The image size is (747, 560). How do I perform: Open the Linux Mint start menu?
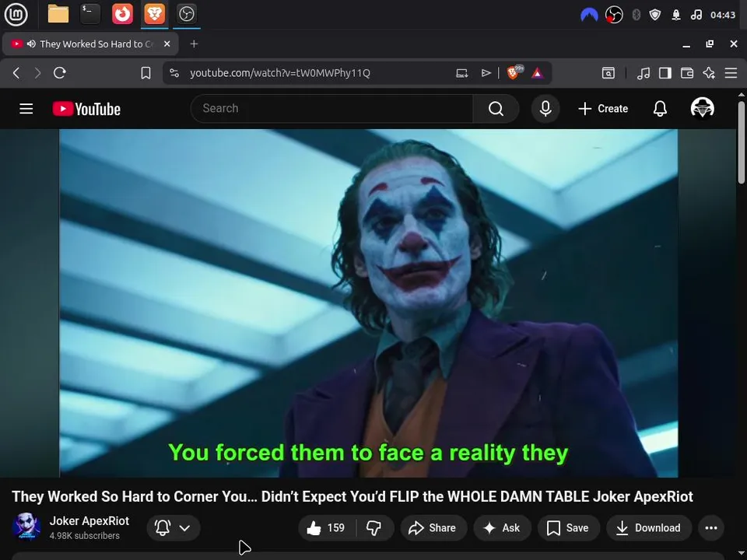[16, 14]
